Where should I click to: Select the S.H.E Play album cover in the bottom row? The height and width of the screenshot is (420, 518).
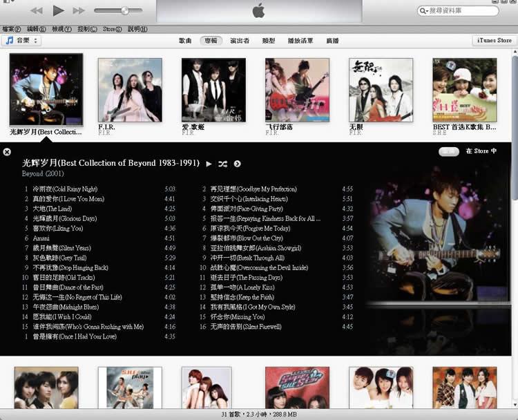click(130, 388)
